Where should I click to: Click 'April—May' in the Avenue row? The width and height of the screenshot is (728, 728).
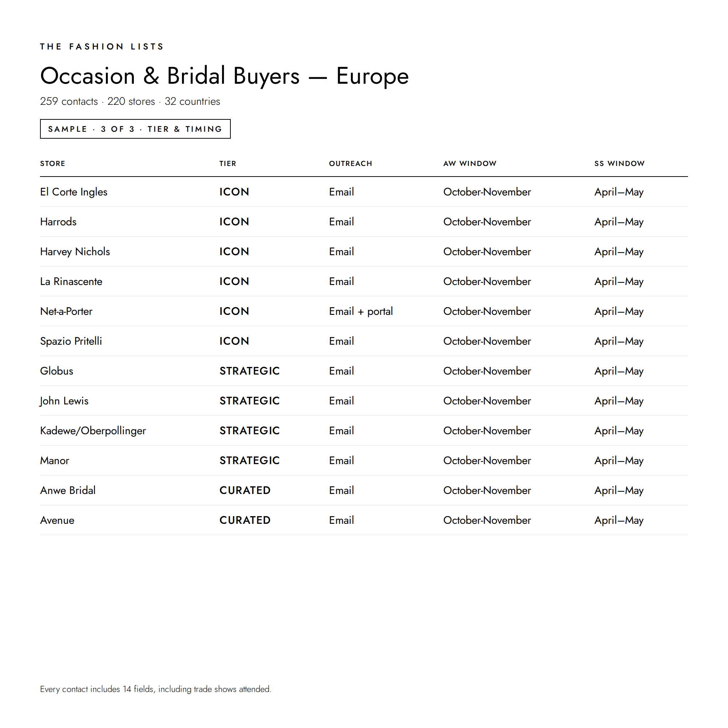(619, 520)
